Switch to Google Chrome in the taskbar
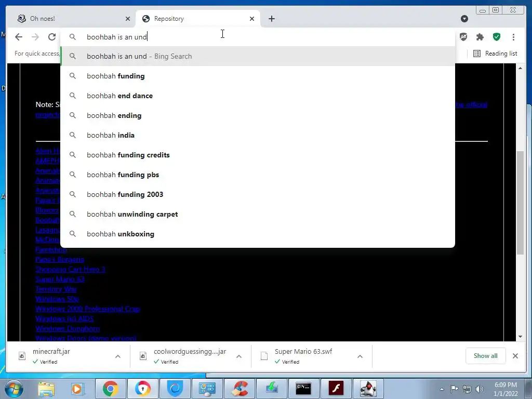The image size is (532, 399). (110, 389)
